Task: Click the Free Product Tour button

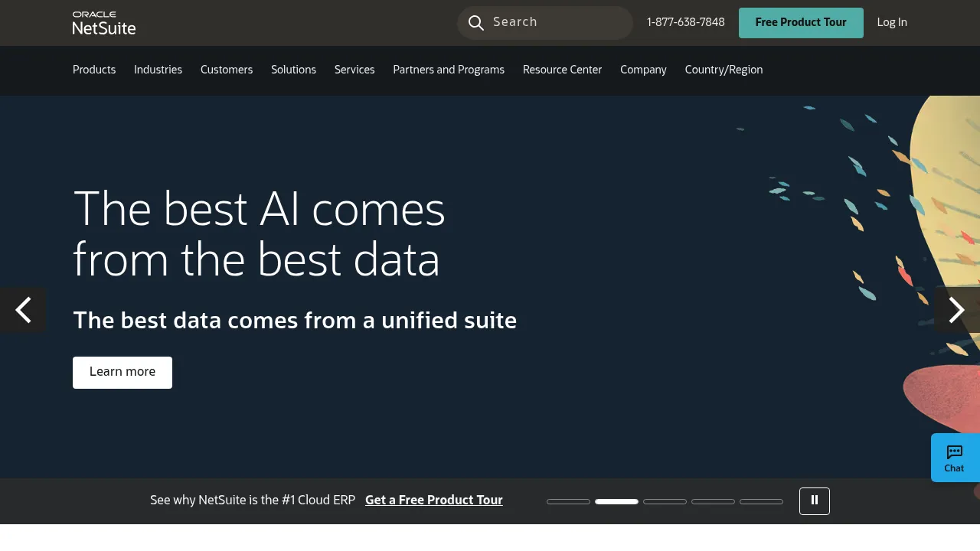Action: (801, 23)
